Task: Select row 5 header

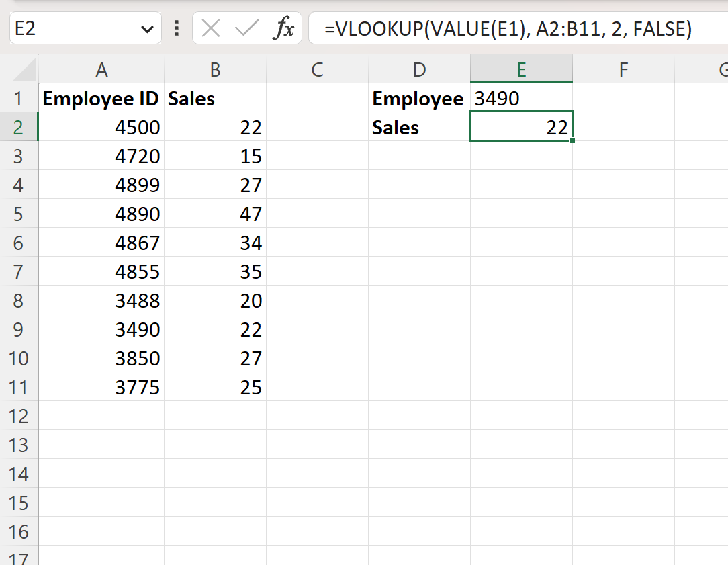Action: click(19, 214)
